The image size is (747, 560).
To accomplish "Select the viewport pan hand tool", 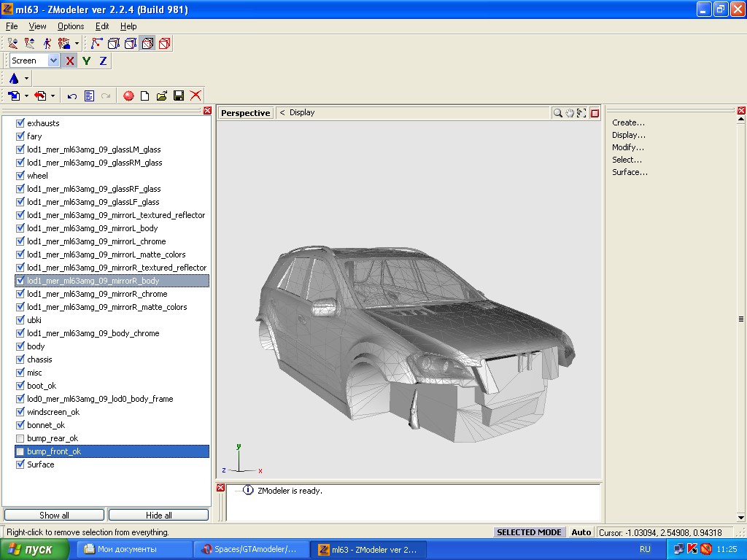I will (x=570, y=113).
